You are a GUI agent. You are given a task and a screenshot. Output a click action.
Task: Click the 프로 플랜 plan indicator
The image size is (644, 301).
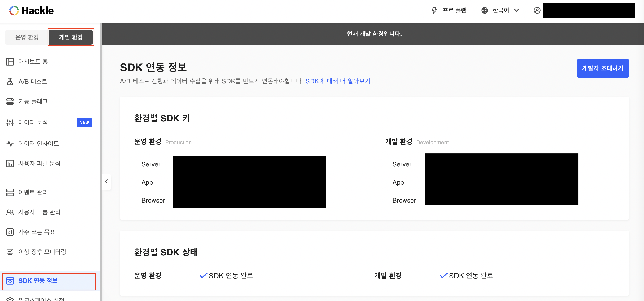click(x=450, y=11)
